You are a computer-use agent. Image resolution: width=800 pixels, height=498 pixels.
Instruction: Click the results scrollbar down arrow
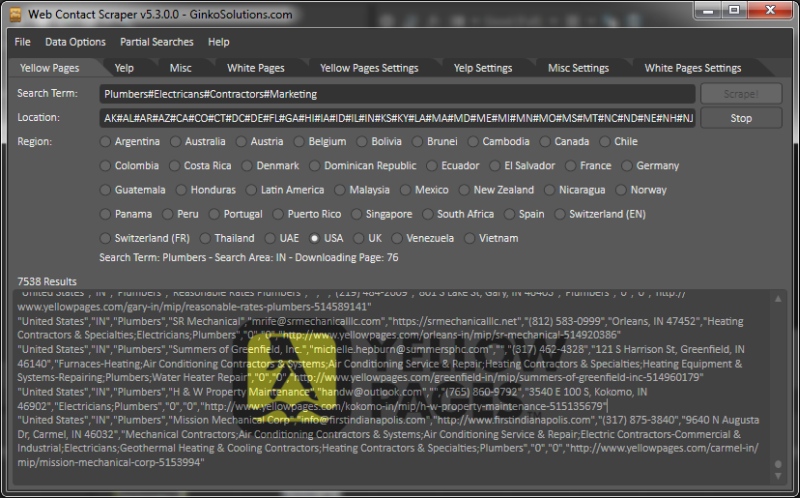pos(778,476)
